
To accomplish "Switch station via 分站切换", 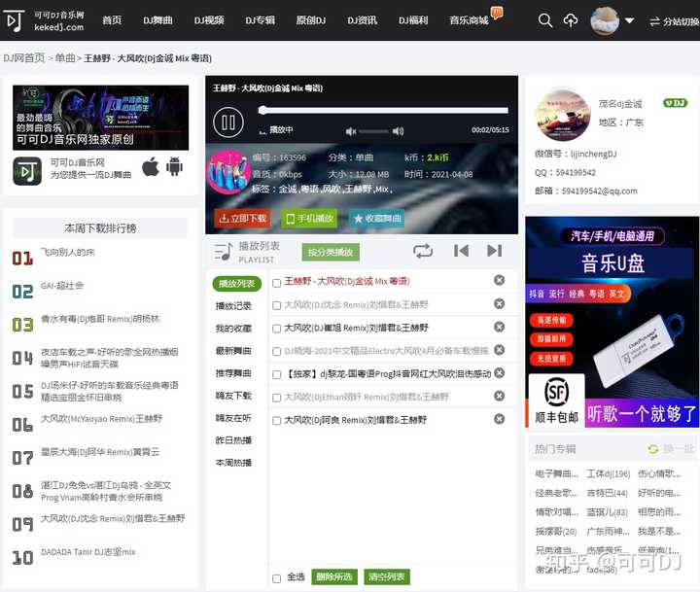I will click(674, 21).
